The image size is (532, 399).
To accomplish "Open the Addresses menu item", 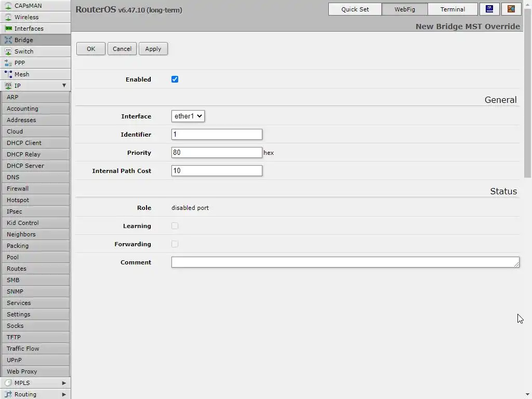I will tap(36, 120).
